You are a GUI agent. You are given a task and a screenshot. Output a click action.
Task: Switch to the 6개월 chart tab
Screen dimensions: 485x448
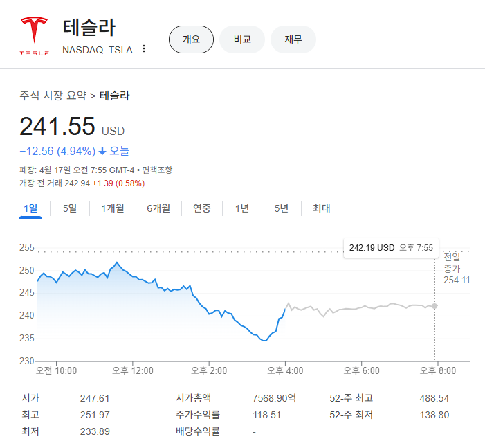click(158, 208)
